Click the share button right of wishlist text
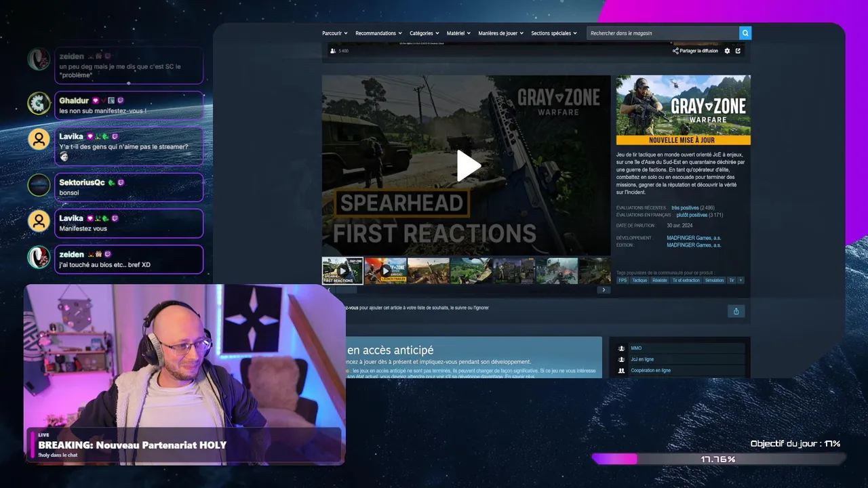The image size is (868, 488). [x=736, y=311]
